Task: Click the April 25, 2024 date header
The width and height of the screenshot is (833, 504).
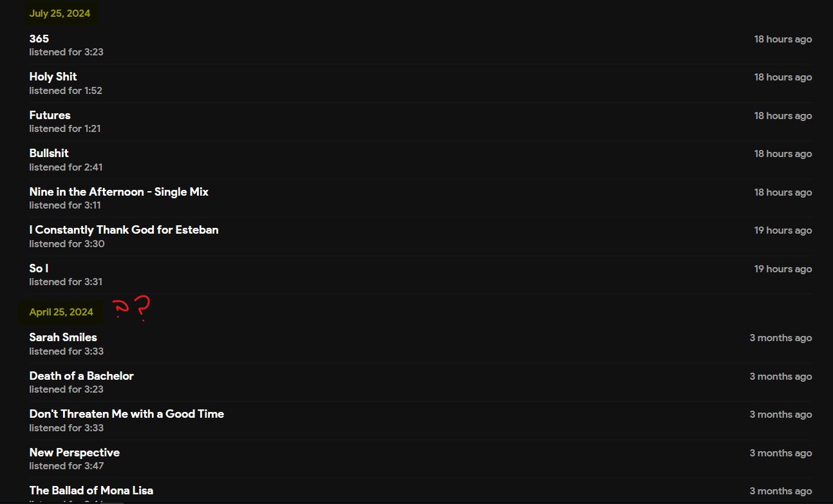Action: [x=61, y=312]
